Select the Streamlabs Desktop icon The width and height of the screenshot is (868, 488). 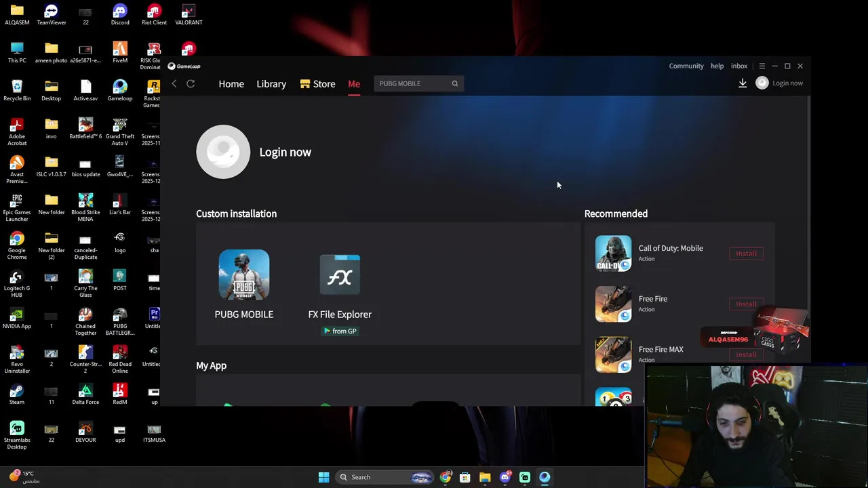(x=17, y=435)
